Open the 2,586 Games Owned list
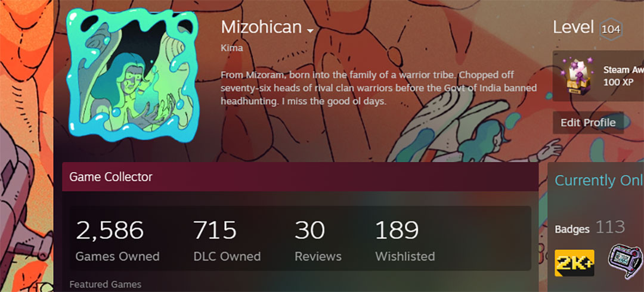Viewport: 644px width, 292px height. [117, 241]
